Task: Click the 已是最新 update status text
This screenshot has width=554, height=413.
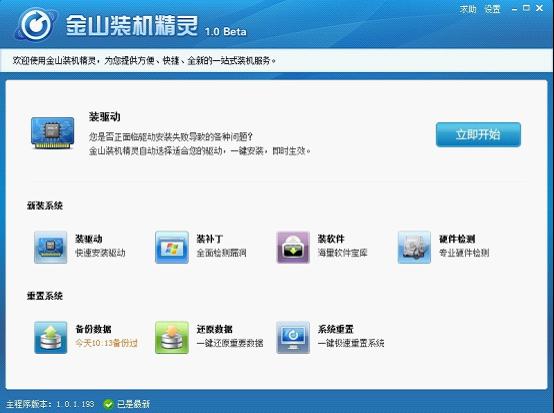Action: click(134, 404)
